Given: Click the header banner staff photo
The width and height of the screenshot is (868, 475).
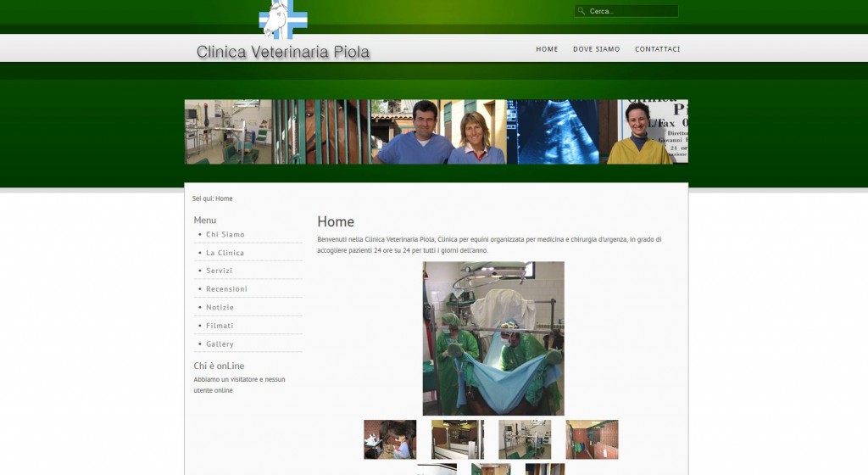Looking at the screenshot, I should pyautogui.click(x=436, y=131).
